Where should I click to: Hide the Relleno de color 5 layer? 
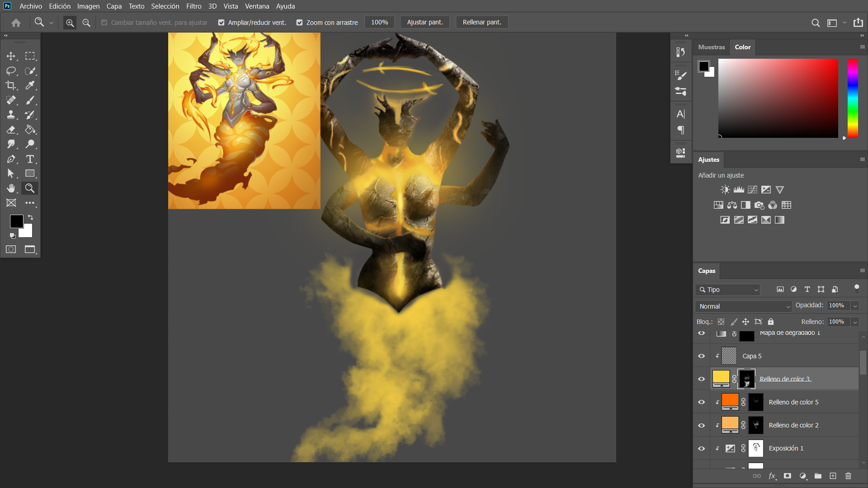702,402
